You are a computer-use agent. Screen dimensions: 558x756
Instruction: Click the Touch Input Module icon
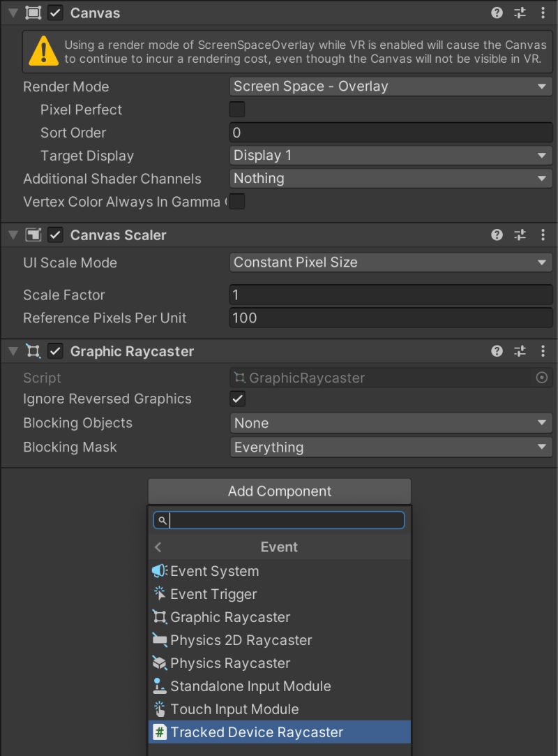pos(158,709)
